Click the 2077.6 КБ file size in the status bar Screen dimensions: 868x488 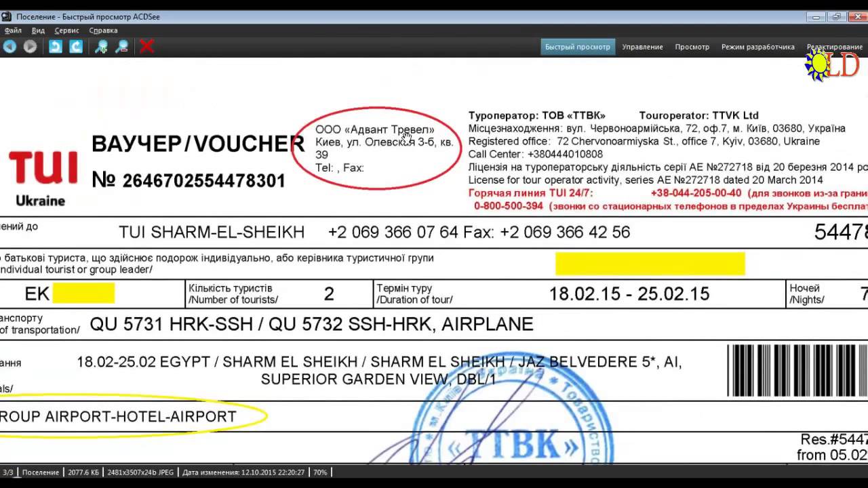(83, 472)
